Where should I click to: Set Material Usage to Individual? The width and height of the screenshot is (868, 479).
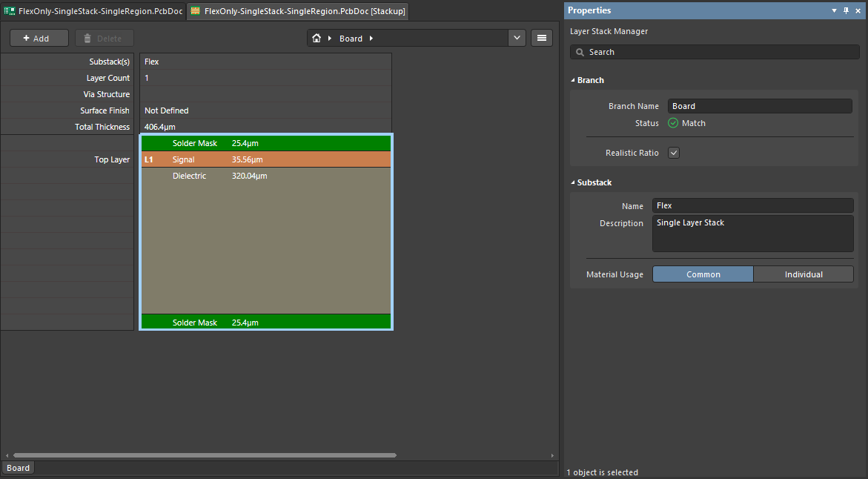pos(804,274)
